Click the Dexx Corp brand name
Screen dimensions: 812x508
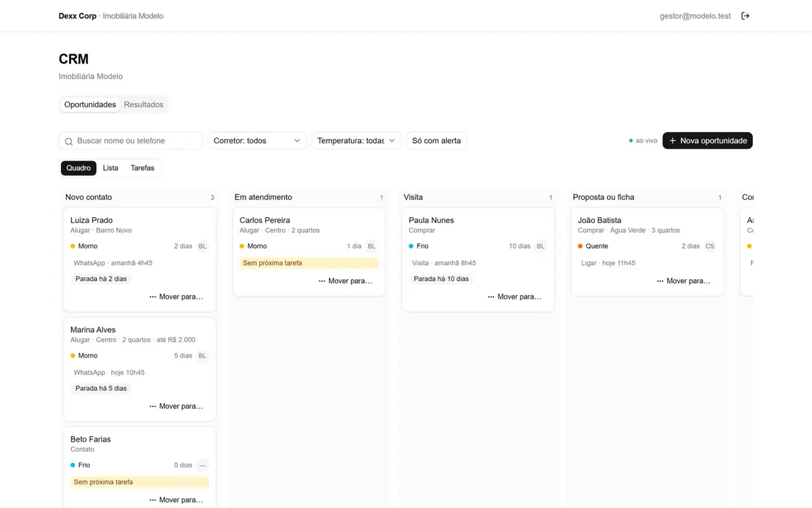click(78, 16)
